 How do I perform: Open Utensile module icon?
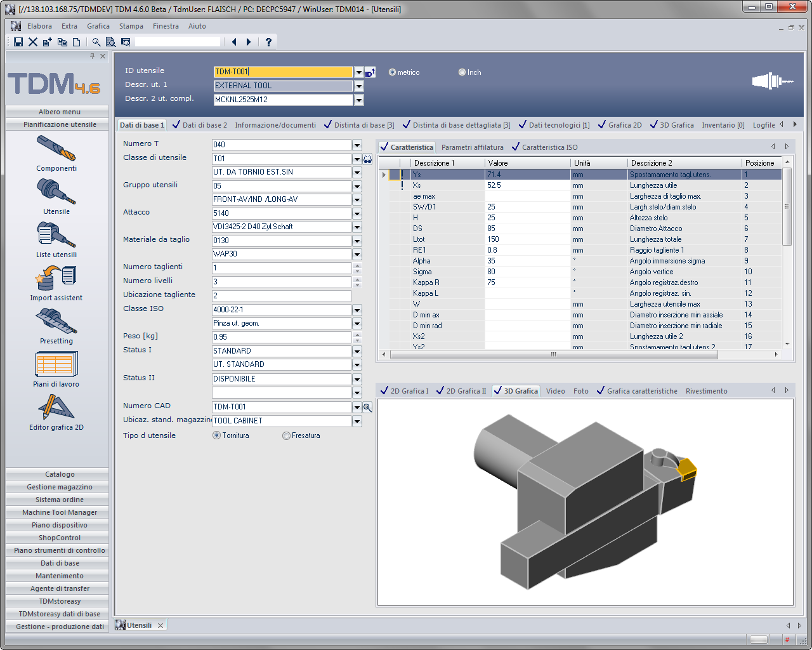[56, 192]
